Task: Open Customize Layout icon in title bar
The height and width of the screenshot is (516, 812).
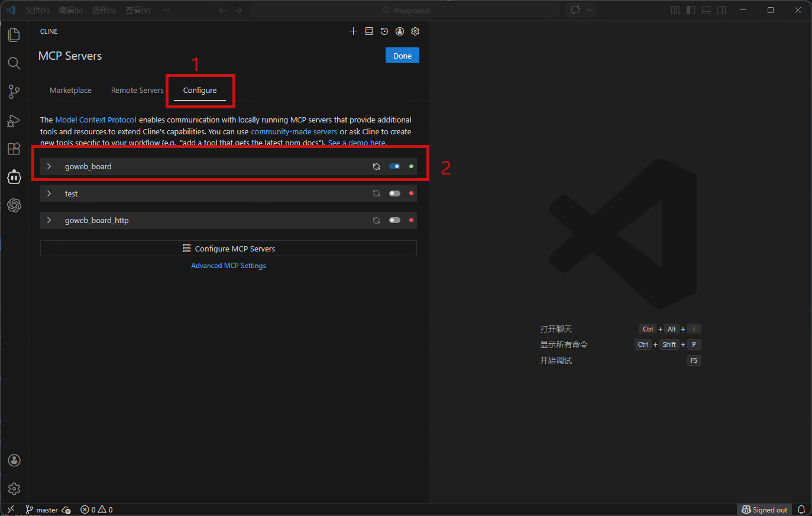Action: pyautogui.click(x=675, y=10)
